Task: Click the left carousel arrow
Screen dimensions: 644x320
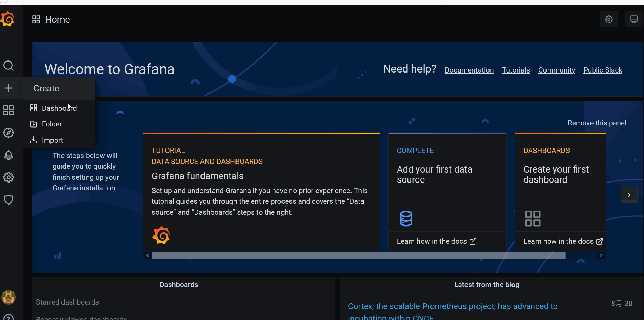Action: tap(147, 255)
